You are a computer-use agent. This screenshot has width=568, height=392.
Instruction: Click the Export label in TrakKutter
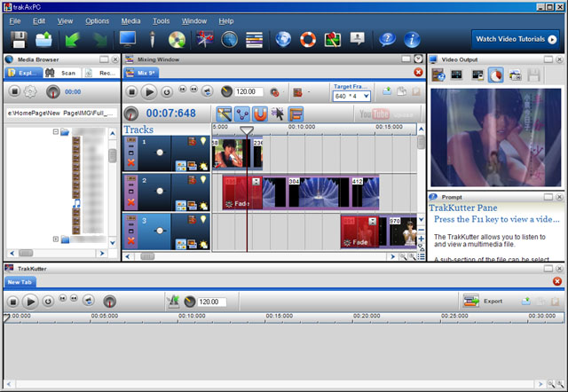[x=493, y=302]
